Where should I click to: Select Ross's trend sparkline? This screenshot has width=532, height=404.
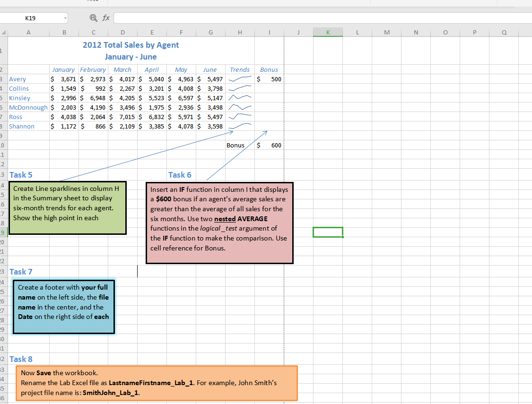240,117
